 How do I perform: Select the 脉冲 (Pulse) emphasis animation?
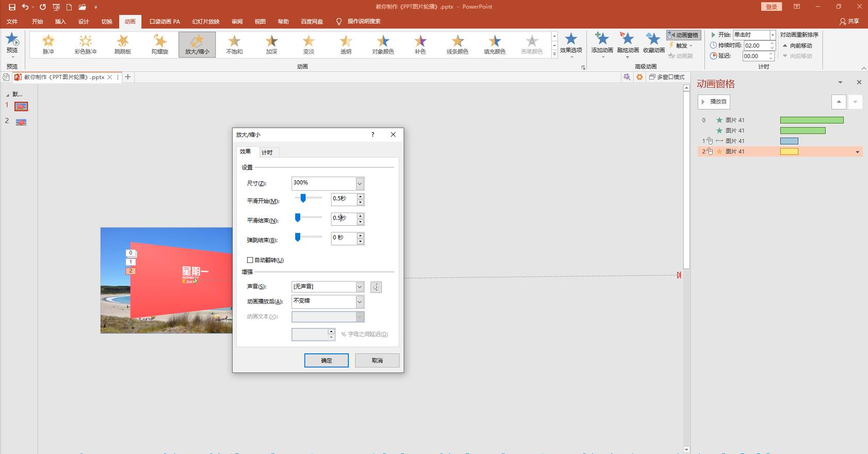click(48, 44)
